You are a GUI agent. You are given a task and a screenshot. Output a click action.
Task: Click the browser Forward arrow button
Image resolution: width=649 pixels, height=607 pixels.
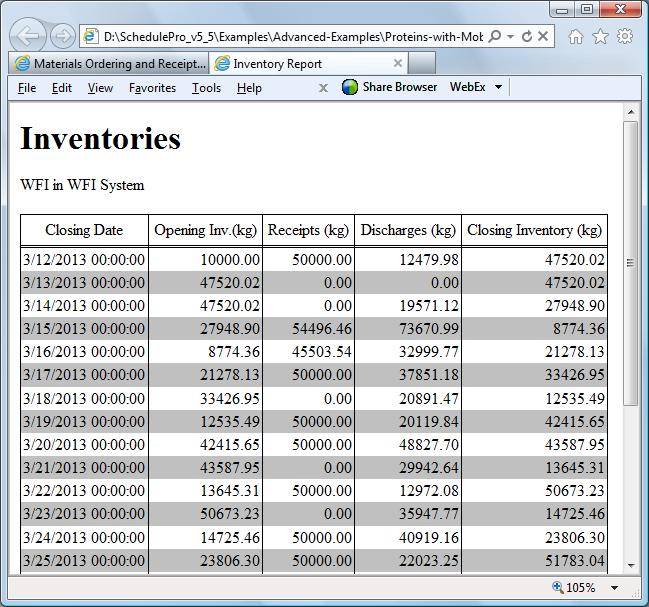pyautogui.click(x=63, y=37)
